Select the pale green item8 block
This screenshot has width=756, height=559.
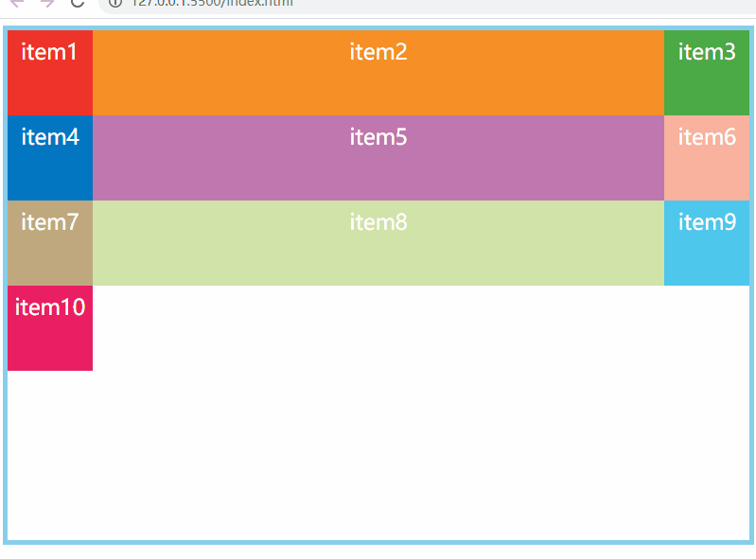click(378, 243)
